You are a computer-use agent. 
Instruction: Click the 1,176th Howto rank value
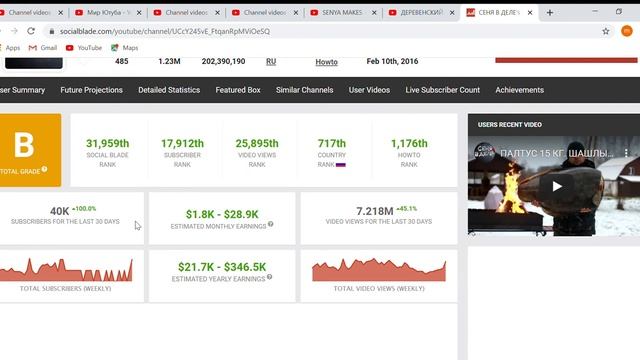[x=409, y=144]
